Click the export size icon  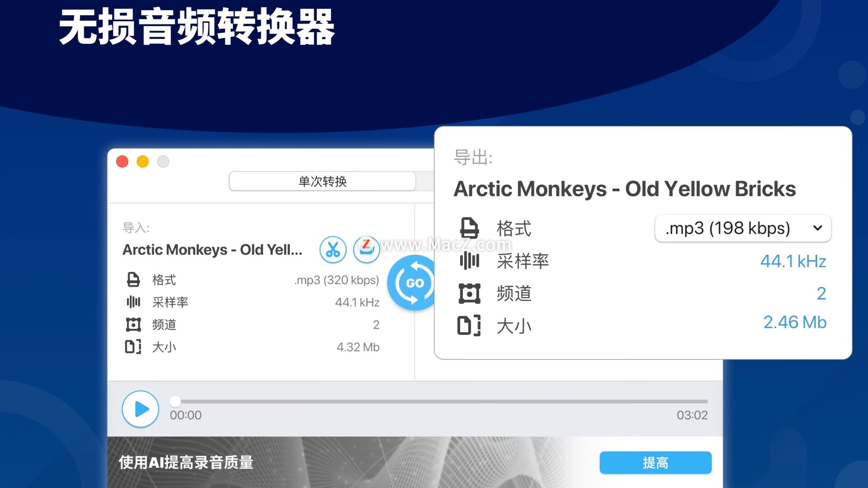[469, 326]
